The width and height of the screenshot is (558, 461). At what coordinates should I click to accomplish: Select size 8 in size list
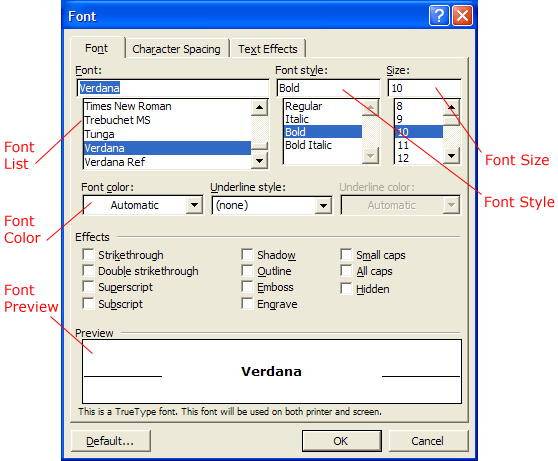click(419, 106)
